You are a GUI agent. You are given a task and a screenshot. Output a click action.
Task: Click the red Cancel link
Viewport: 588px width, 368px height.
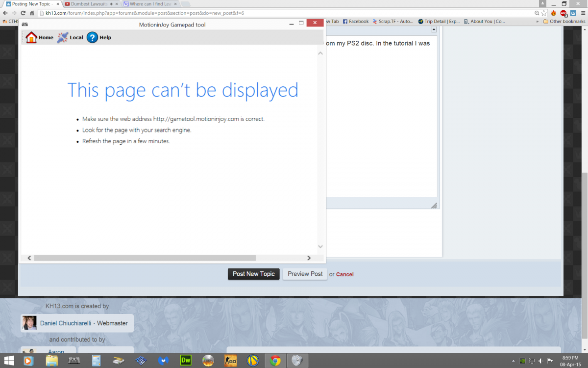344,274
